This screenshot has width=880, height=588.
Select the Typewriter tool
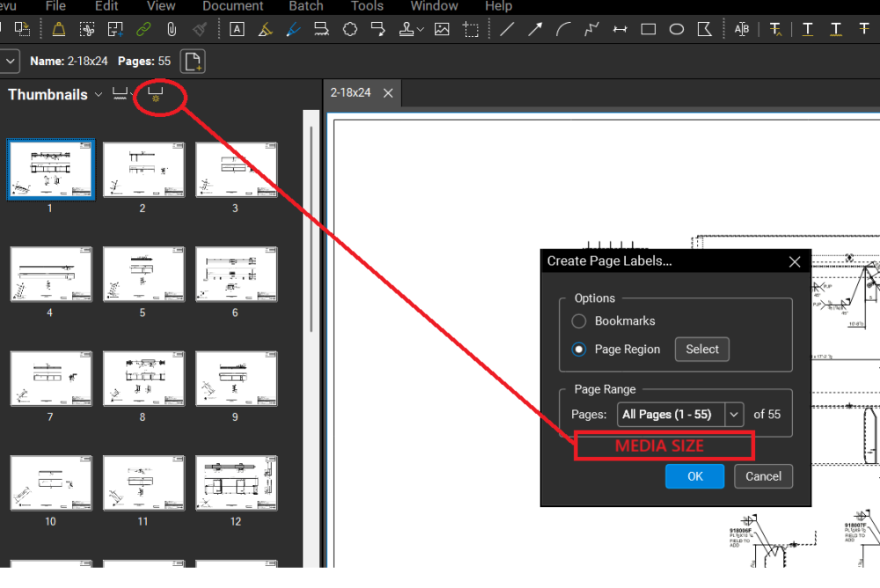click(321, 29)
